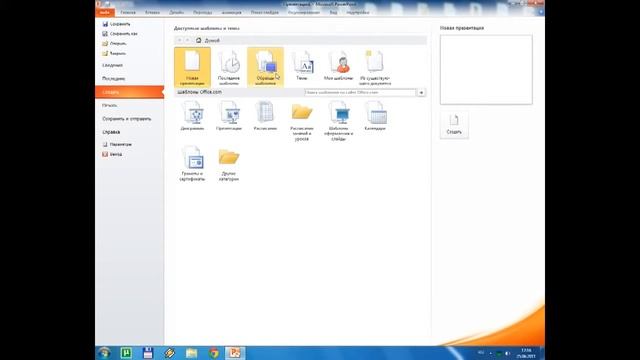Viewport: 640px width, 360px height.
Task: Open the My Templates person icon
Action: 338,65
